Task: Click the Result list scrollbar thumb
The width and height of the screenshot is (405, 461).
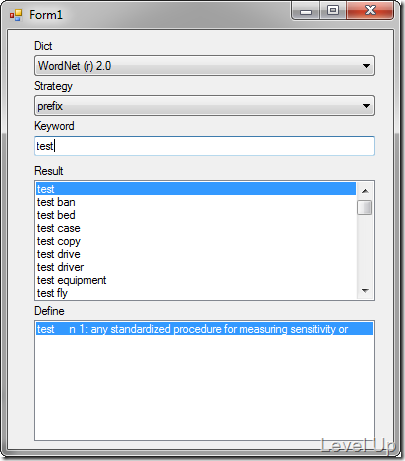Action: pos(365,207)
